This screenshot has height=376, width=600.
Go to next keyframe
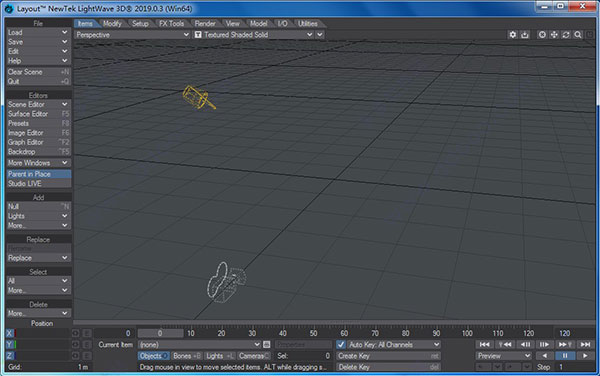pos(565,345)
